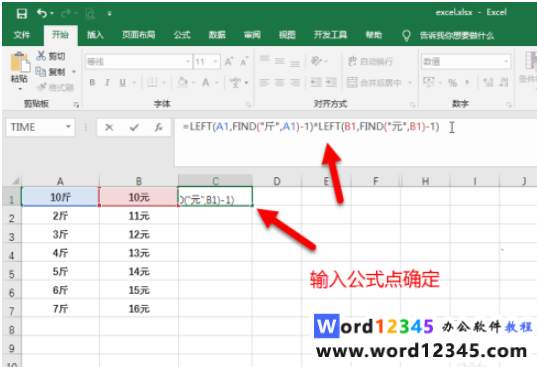Click the Font Color A button
The height and width of the screenshot is (367, 537).
205,83
